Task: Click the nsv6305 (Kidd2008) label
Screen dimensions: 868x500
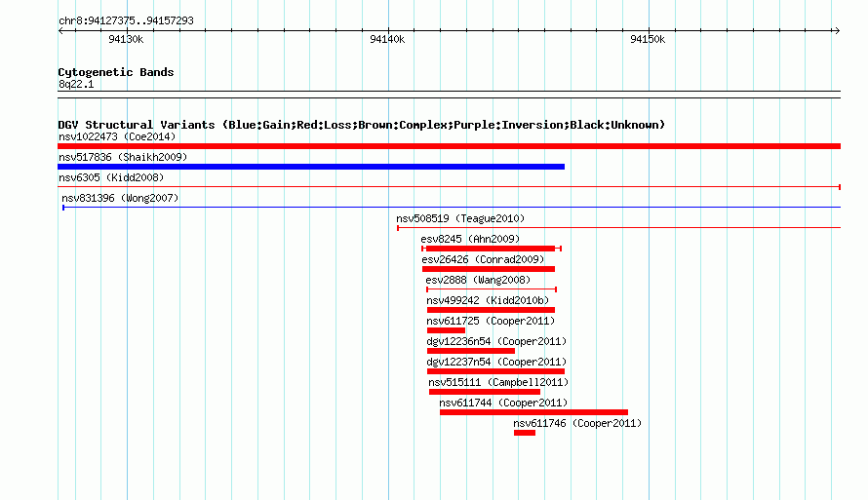Action: point(111,177)
